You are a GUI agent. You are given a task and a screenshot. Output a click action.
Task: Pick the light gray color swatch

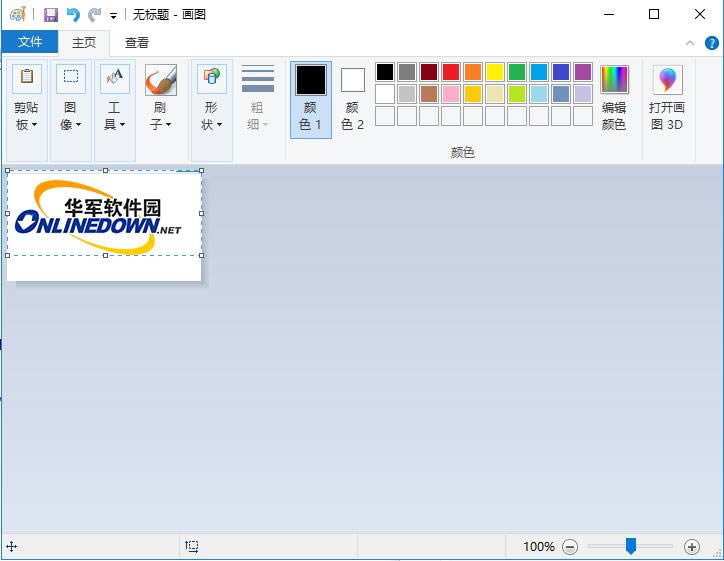(407, 94)
